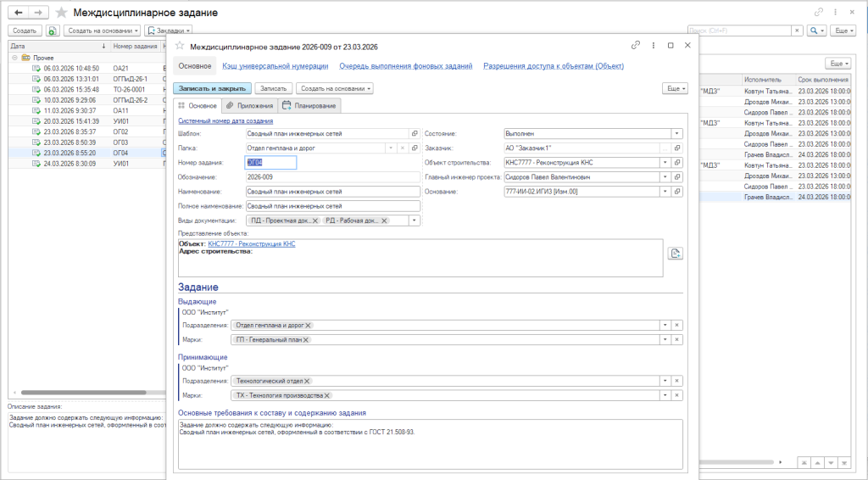Open the Основание value via open icon

(x=677, y=192)
